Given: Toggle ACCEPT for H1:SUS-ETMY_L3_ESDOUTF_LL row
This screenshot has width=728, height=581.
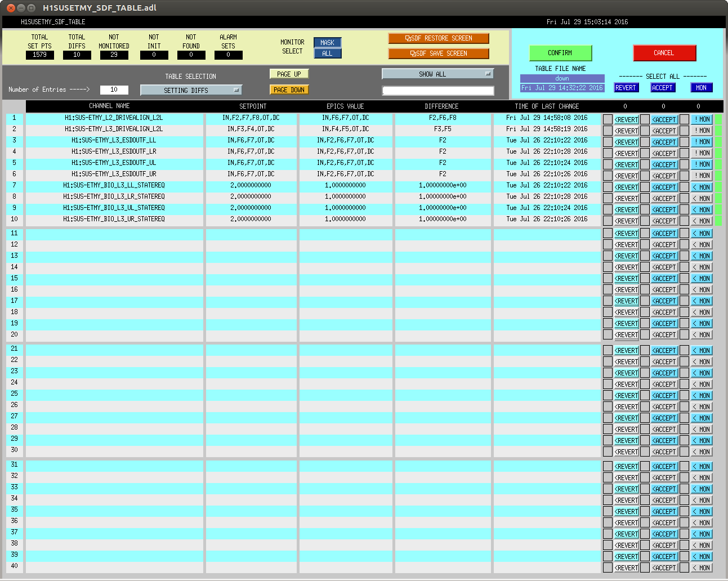Looking at the screenshot, I should tap(664, 142).
